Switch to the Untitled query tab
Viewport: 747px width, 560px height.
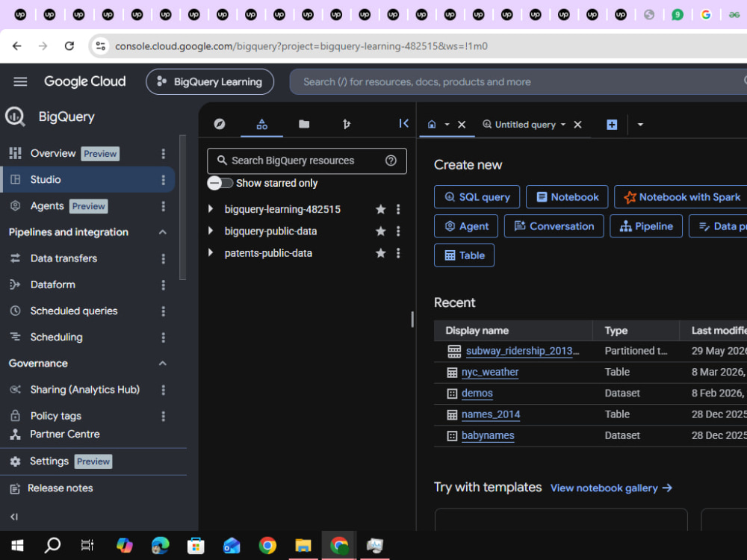[x=525, y=125]
